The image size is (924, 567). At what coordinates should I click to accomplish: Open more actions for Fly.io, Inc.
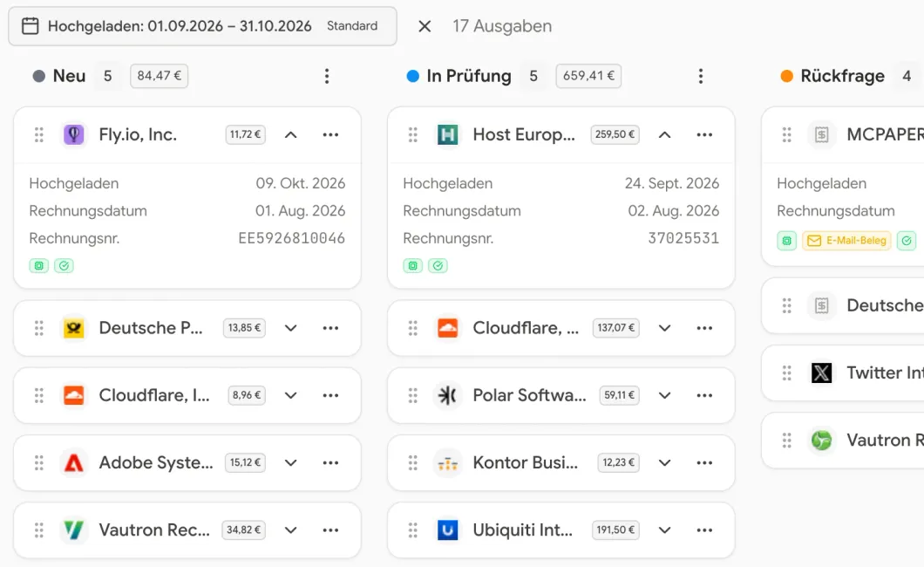(x=330, y=135)
